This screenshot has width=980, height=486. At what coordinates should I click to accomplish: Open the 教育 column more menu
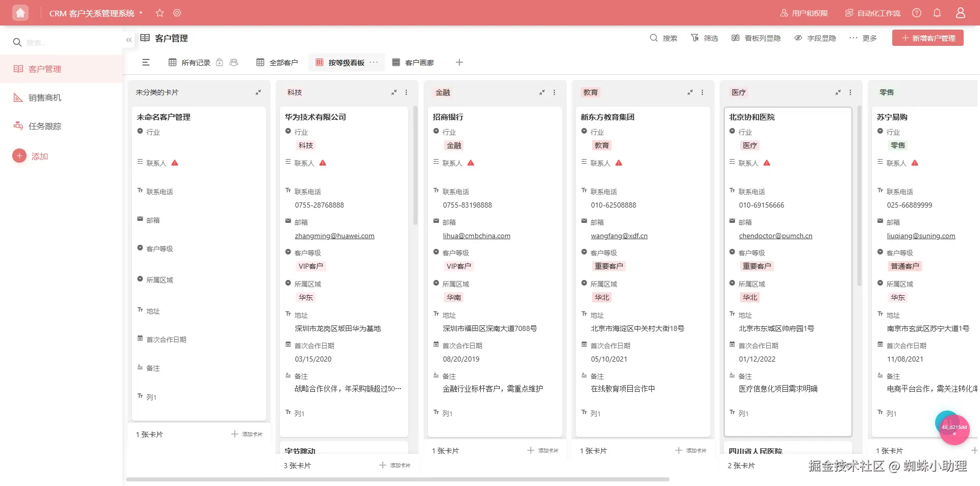[702, 92]
